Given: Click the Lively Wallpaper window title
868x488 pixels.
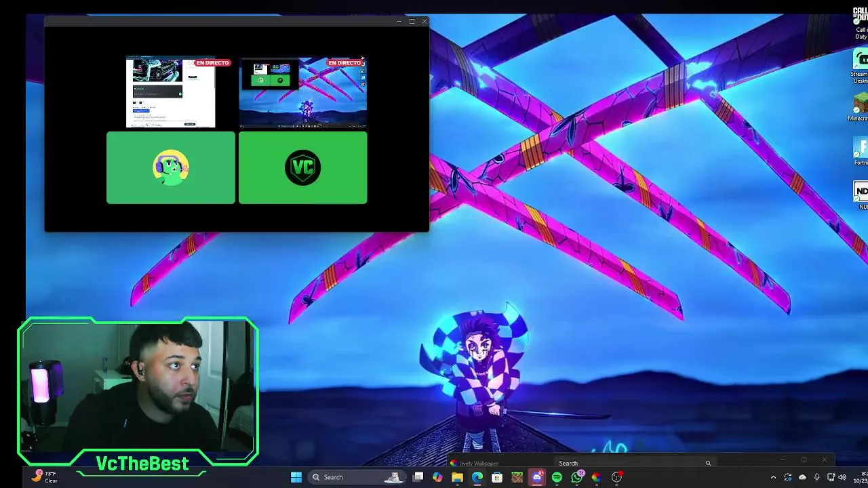Looking at the screenshot, I should tap(479, 464).
